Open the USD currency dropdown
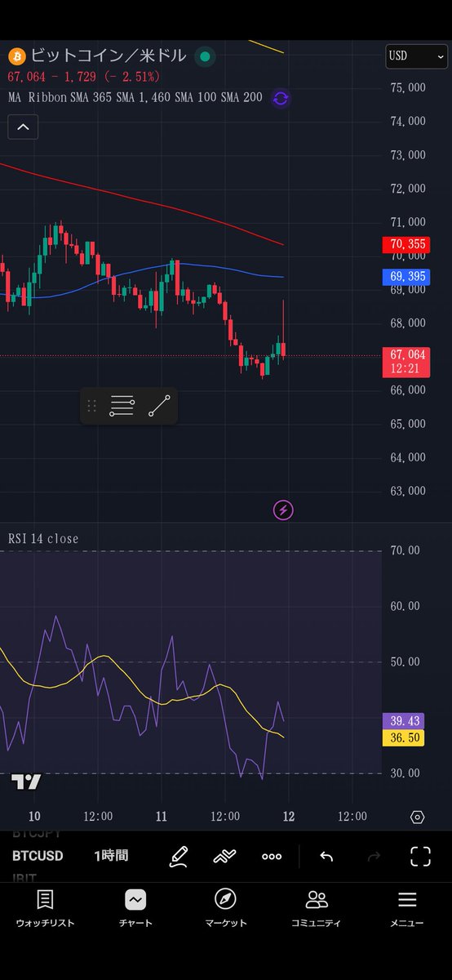 click(x=417, y=56)
